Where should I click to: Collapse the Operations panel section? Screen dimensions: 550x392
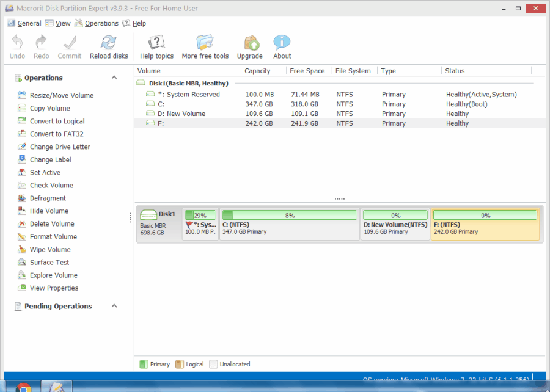pyautogui.click(x=114, y=78)
